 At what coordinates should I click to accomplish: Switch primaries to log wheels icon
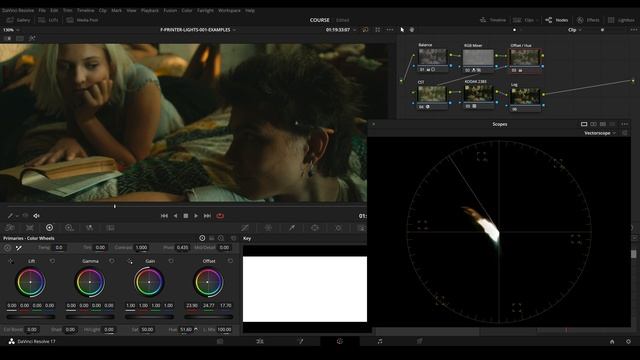coord(221,238)
